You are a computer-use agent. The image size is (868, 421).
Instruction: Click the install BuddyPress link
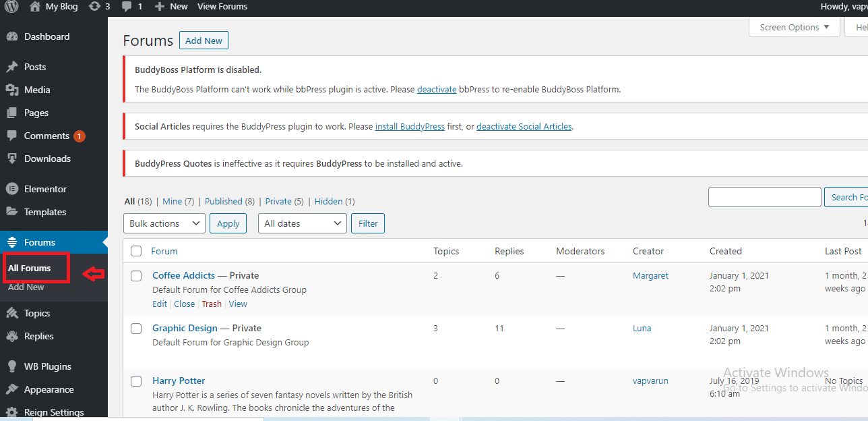(x=410, y=126)
